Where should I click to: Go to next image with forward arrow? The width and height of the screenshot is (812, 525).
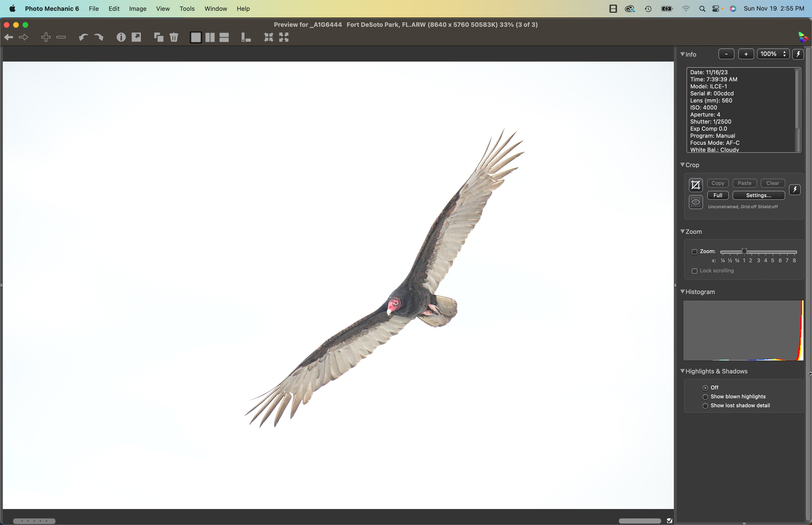24,37
